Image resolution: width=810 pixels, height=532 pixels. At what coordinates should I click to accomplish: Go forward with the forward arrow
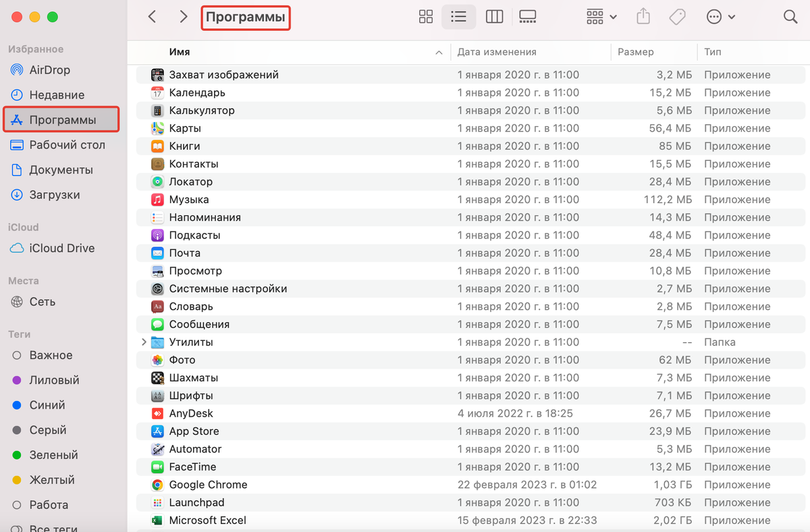(x=183, y=17)
